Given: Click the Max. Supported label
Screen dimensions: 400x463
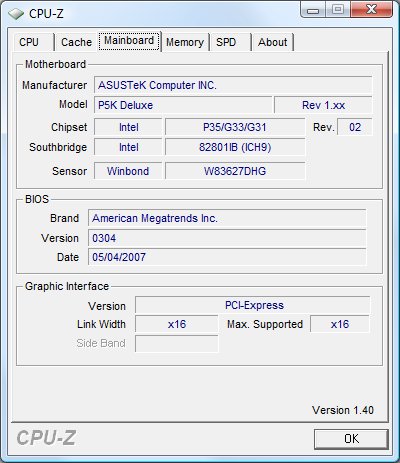Looking at the screenshot, I should (265, 324).
